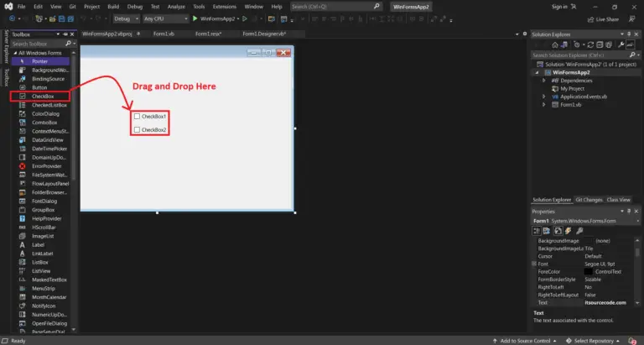Image resolution: width=644 pixels, height=345 pixels.
Task: Expand the Form1.vb tree node
Action: (x=543, y=105)
